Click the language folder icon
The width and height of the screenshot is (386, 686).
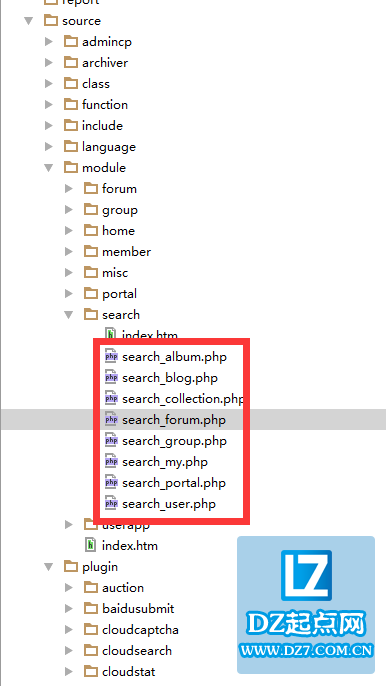point(70,146)
